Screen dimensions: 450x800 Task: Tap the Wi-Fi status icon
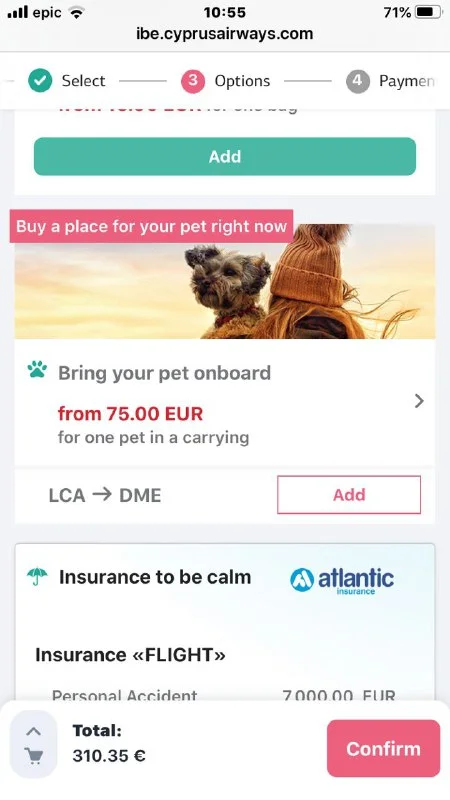77,12
